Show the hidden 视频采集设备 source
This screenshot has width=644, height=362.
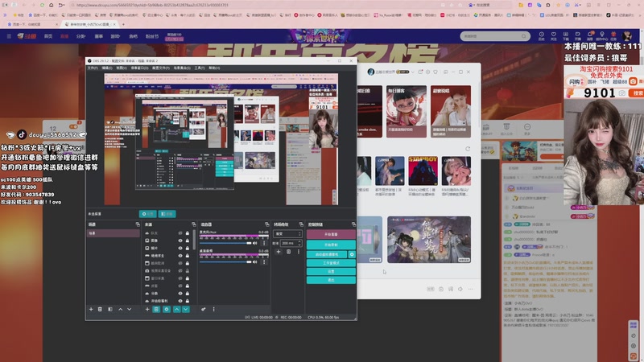(180, 271)
